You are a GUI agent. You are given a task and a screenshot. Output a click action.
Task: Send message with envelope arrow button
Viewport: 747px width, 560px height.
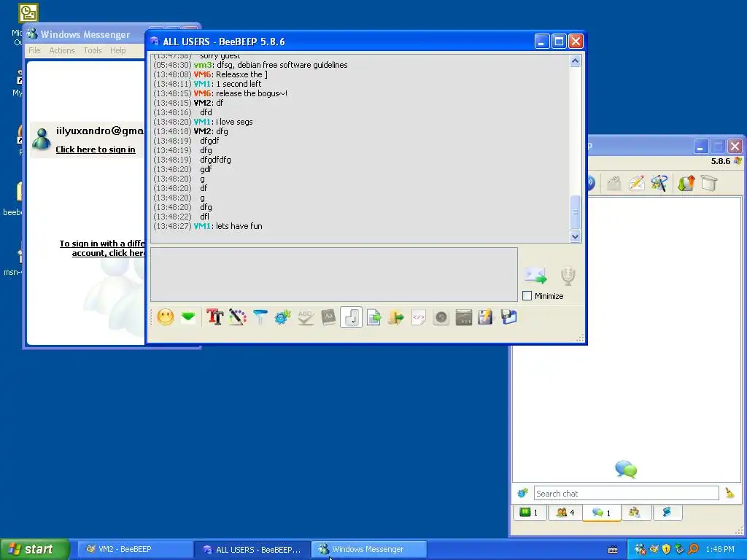(535, 275)
